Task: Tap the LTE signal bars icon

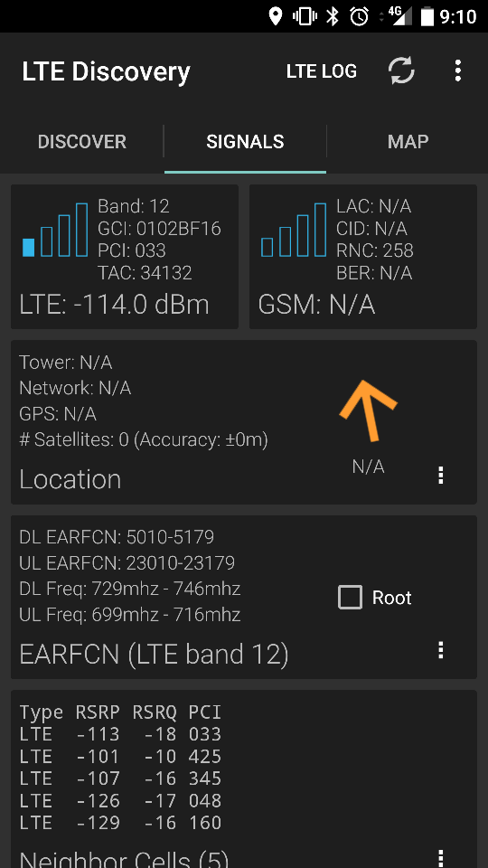Action: click(55, 230)
